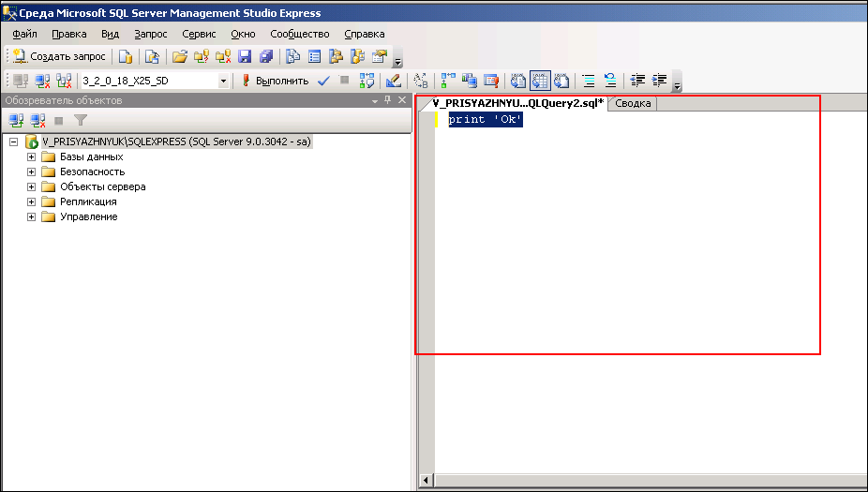Run the query with the Выполнить button
The width and height of the screenshot is (868, 492).
[x=276, y=81]
